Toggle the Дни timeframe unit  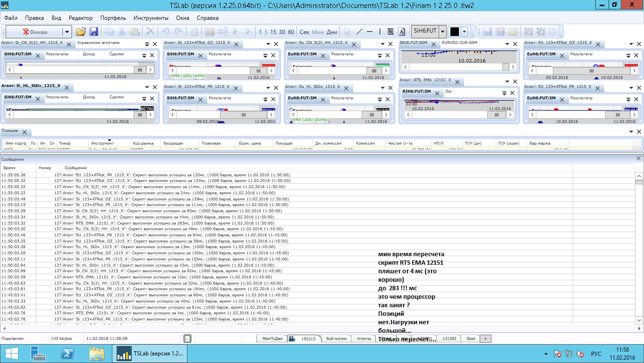click(332, 32)
